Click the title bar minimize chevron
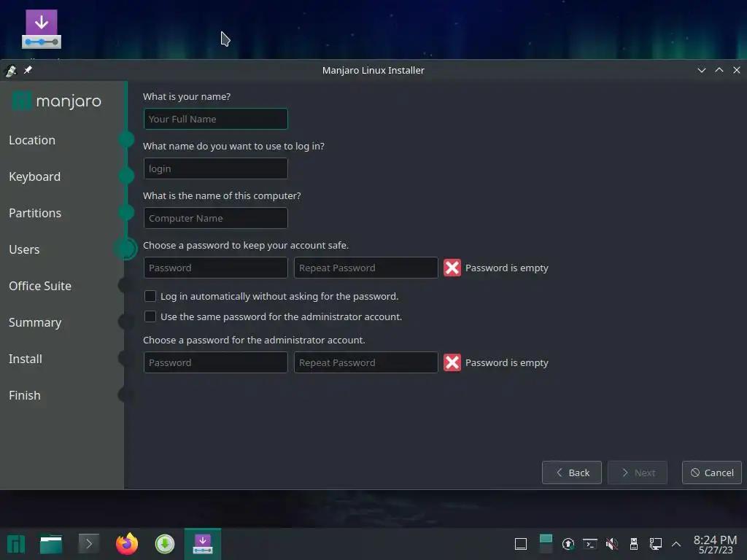The height and width of the screenshot is (560, 747). click(x=701, y=71)
